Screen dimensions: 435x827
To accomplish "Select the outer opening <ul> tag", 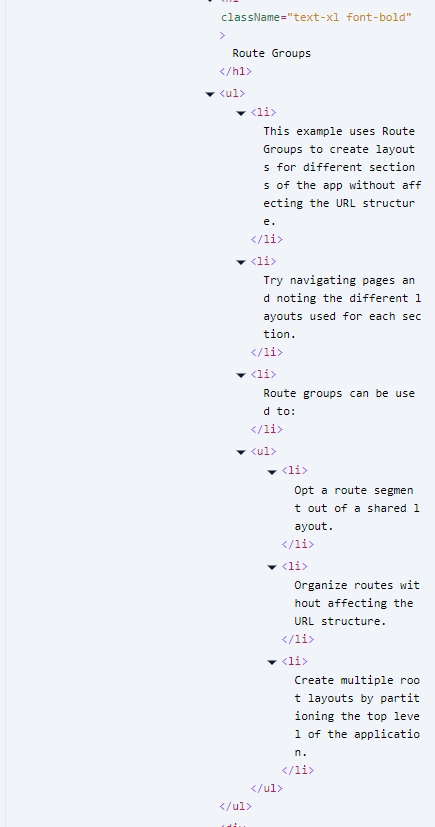I will pos(233,93).
